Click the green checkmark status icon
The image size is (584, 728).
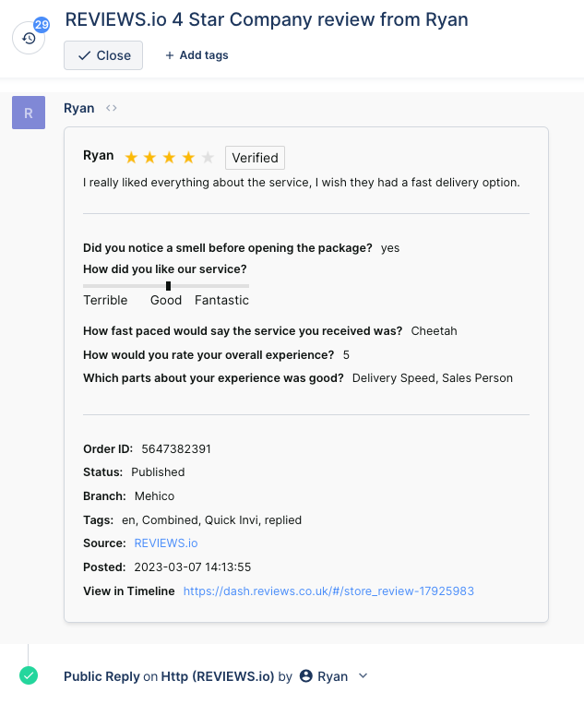click(x=29, y=675)
